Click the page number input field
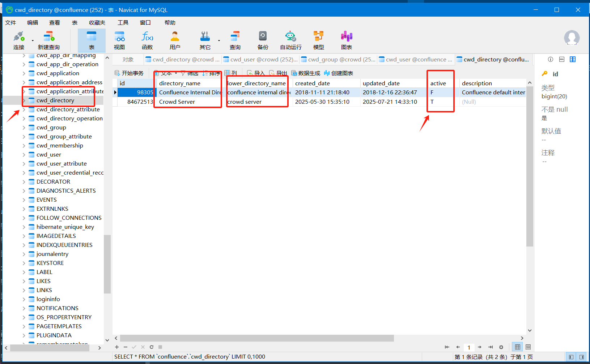Viewport: 590px width, 364px height. pyautogui.click(x=469, y=347)
